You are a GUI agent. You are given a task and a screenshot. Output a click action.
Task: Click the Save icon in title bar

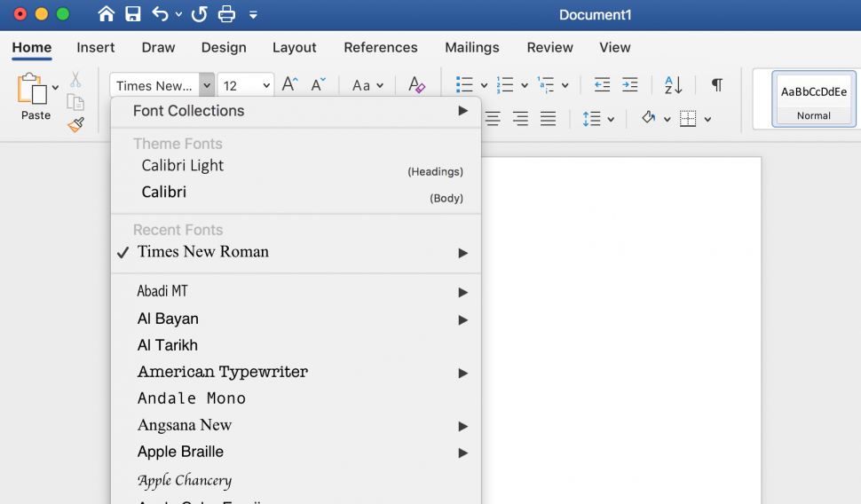(132, 14)
